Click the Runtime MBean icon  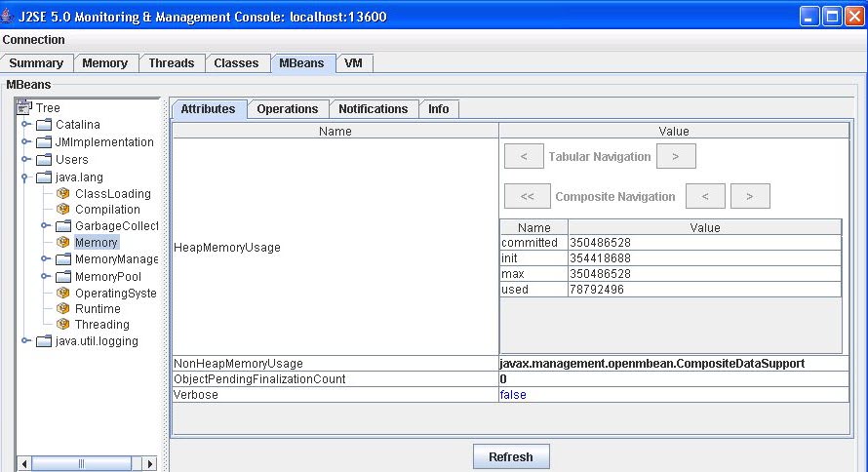[x=63, y=308]
